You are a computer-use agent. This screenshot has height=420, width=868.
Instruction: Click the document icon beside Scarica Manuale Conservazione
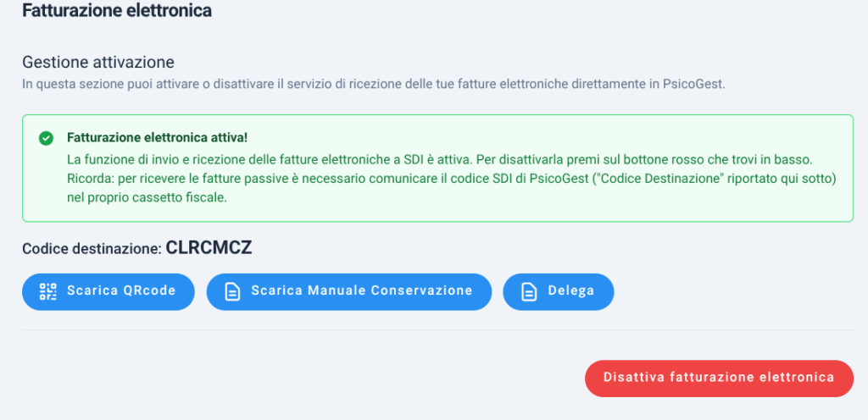point(232,292)
